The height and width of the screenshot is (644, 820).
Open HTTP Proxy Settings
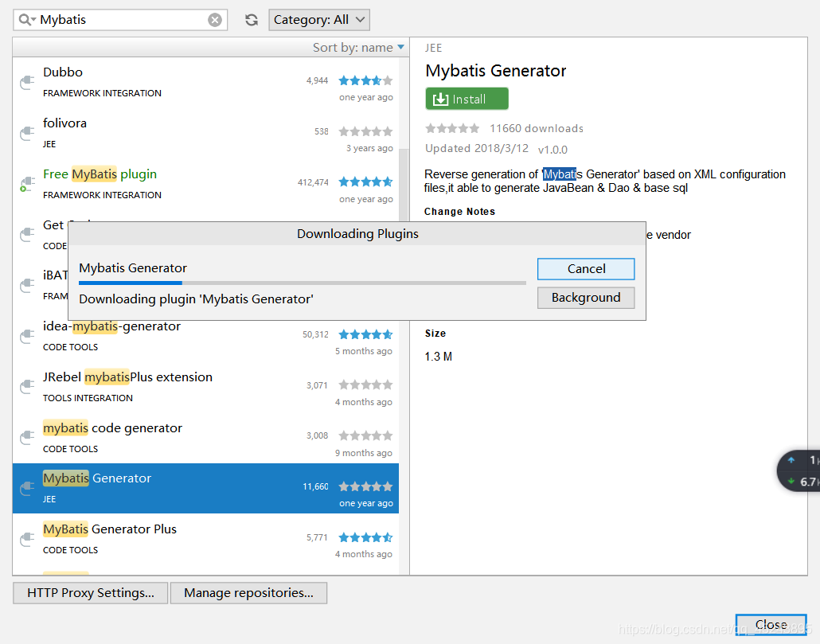point(91,593)
